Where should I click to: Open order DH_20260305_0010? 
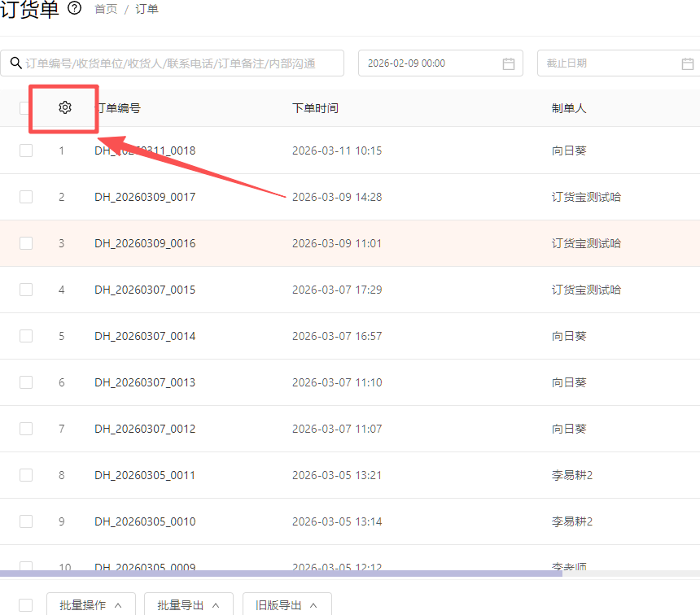(x=145, y=521)
